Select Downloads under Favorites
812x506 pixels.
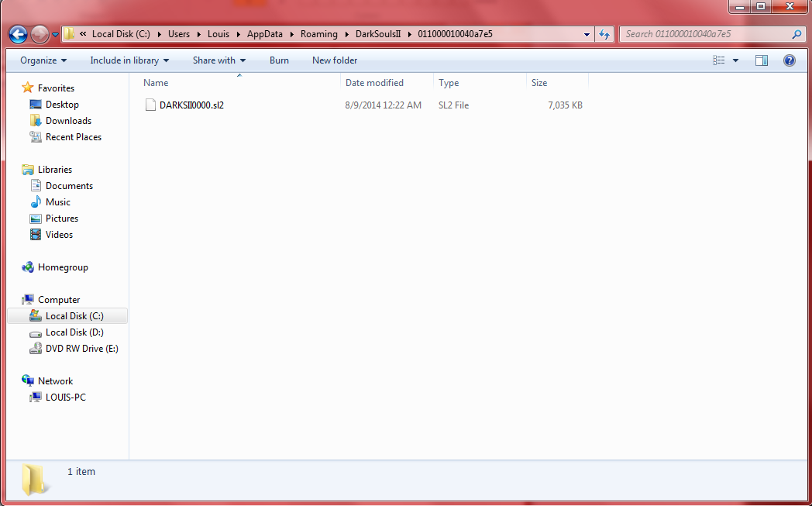(x=68, y=121)
